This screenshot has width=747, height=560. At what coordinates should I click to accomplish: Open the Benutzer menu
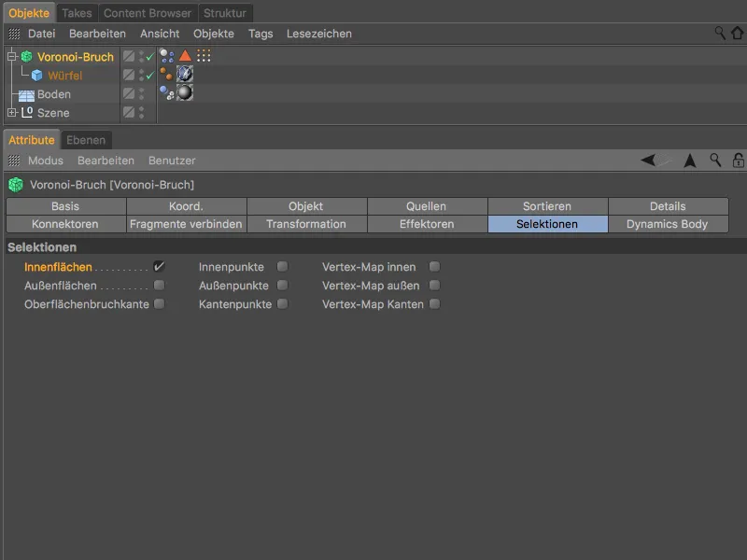(x=172, y=161)
